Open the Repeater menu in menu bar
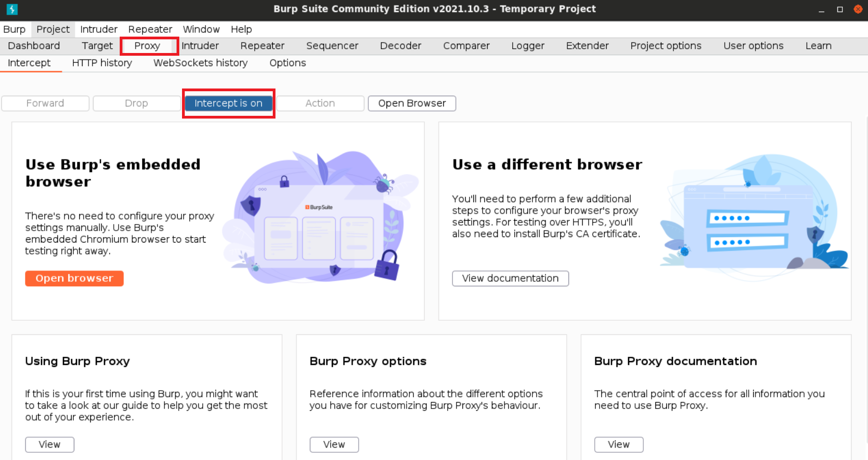868x460 pixels. tap(150, 30)
